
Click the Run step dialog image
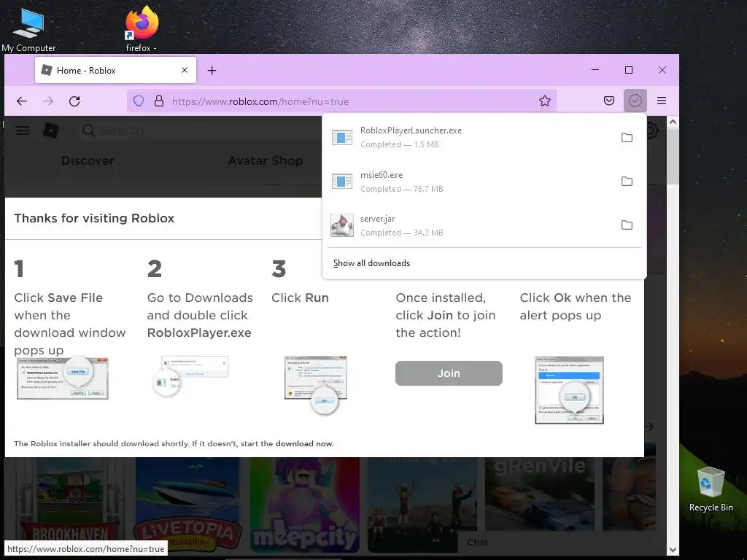(x=316, y=384)
